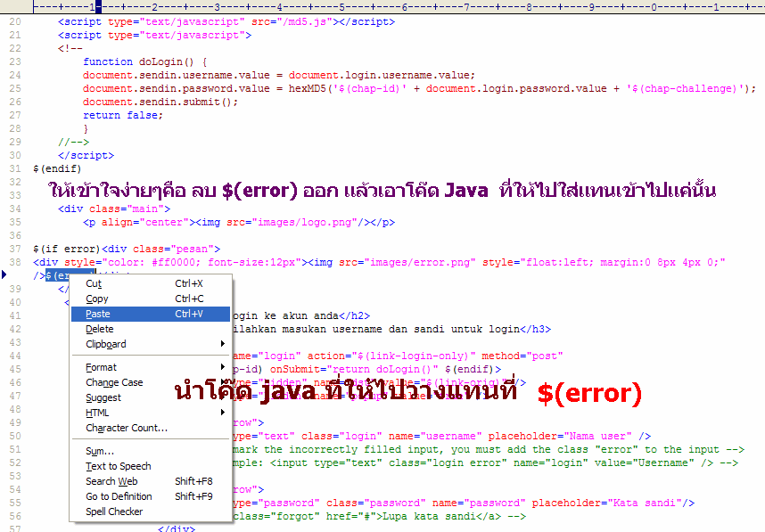Viewport: 765px width, 532px height.
Task: Click the column ruler at top
Action: point(399,7)
